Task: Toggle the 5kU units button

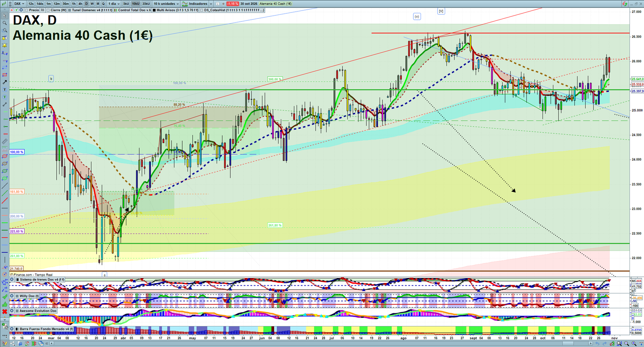Action: (x=126, y=4)
